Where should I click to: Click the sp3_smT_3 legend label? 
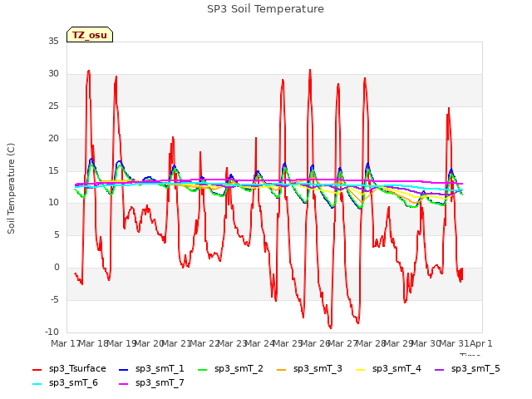pyautogui.click(x=318, y=368)
